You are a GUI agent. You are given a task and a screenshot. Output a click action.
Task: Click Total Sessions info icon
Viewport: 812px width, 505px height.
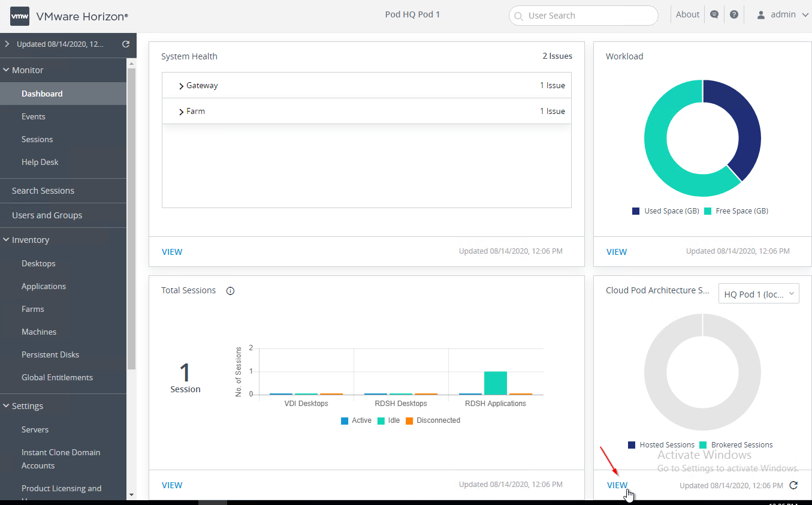click(x=230, y=291)
